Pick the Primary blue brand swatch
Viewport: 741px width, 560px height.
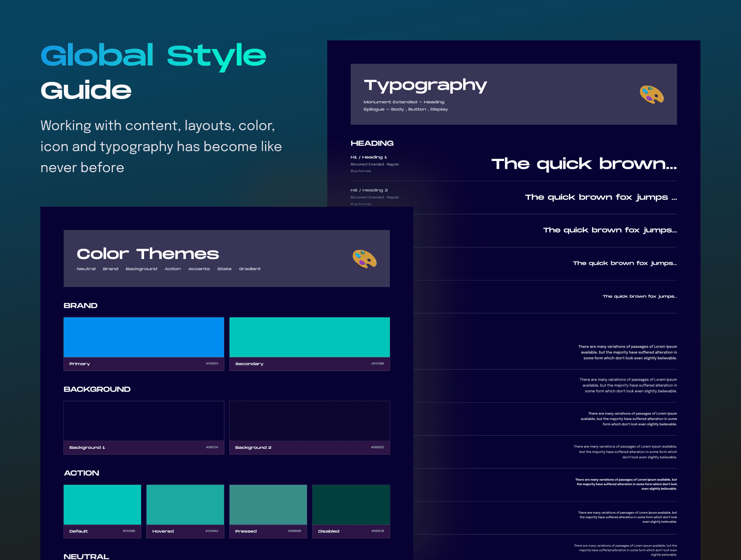[144, 337]
